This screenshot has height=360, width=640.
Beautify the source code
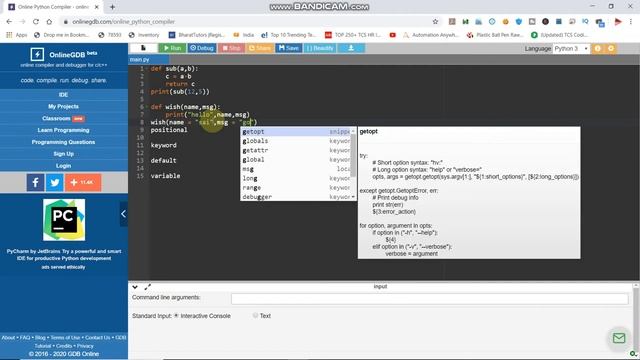coord(320,48)
